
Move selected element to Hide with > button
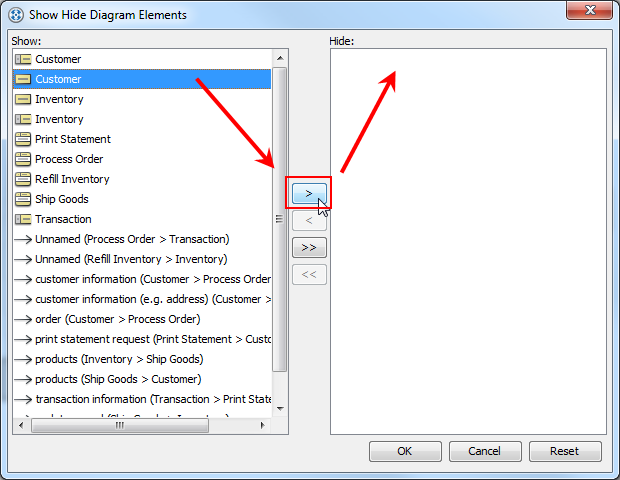coord(309,193)
